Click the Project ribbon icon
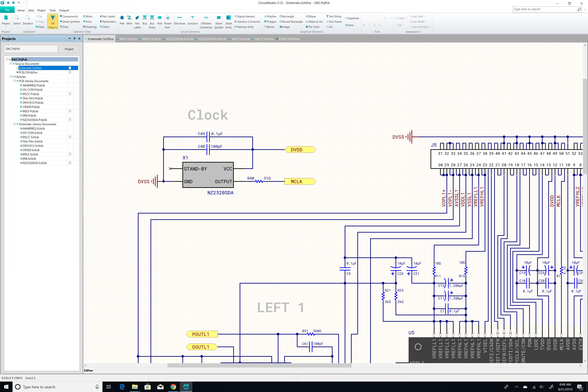The width and height of the screenshot is (588, 392). coord(6,18)
